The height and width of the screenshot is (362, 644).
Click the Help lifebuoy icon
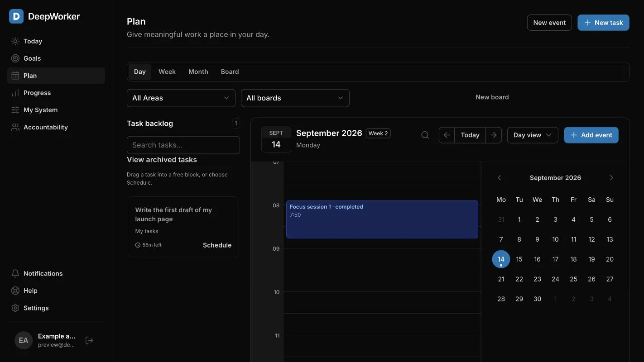(15, 291)
